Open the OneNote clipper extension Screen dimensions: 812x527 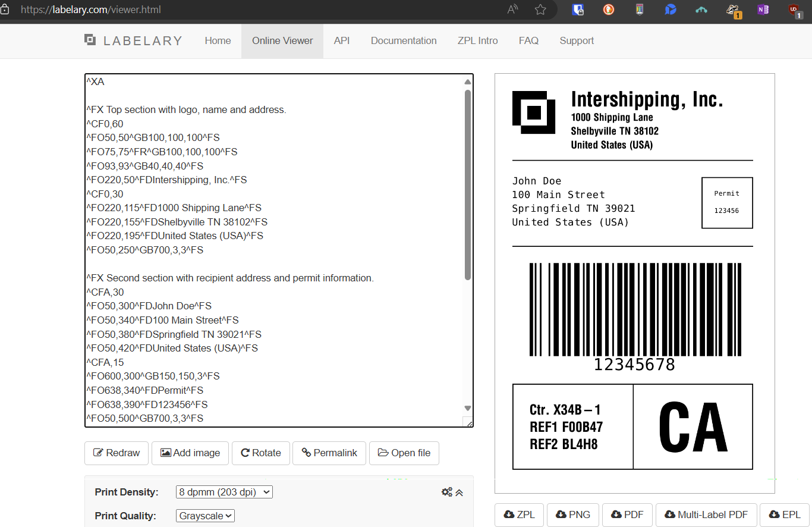point(764,10)
